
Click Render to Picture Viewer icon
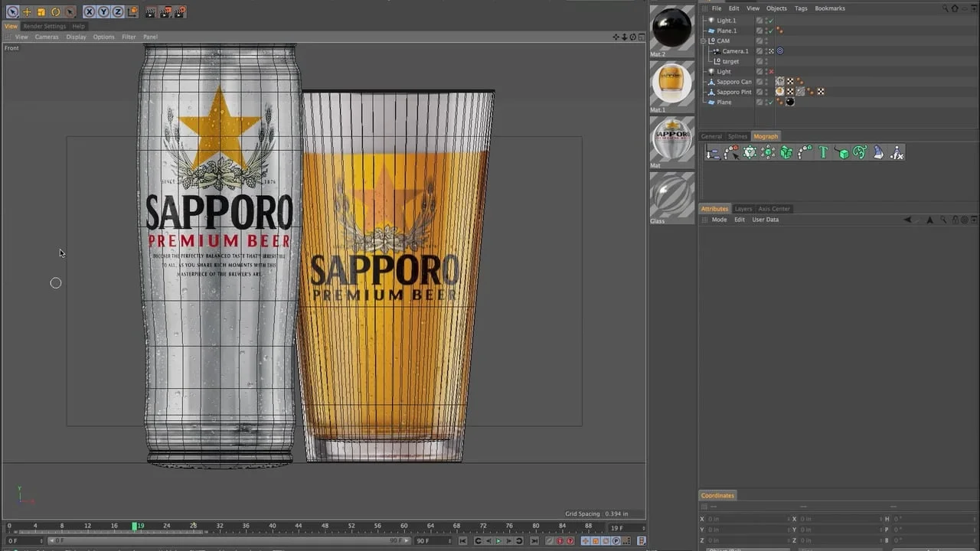point(165,11)
